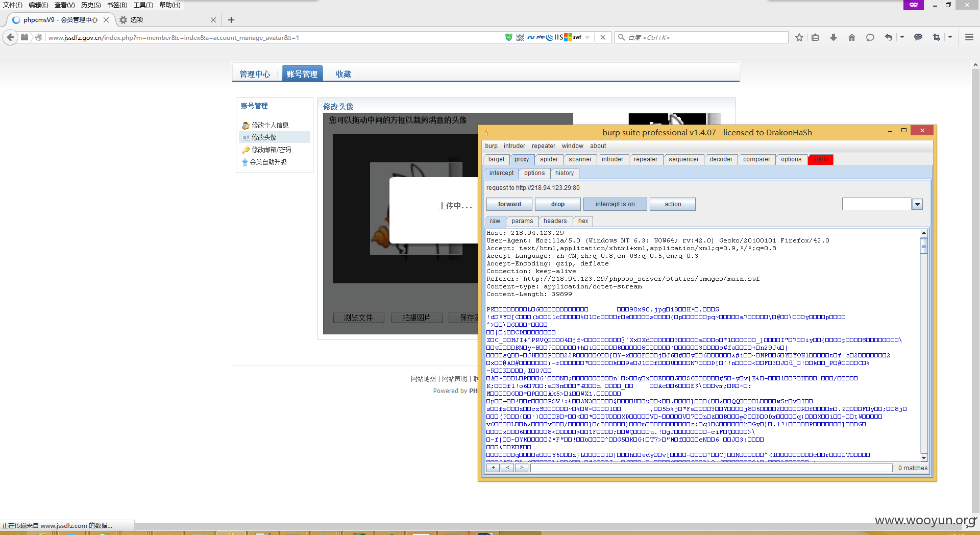Stop loading with the X button in address bar

click(603, 37)
